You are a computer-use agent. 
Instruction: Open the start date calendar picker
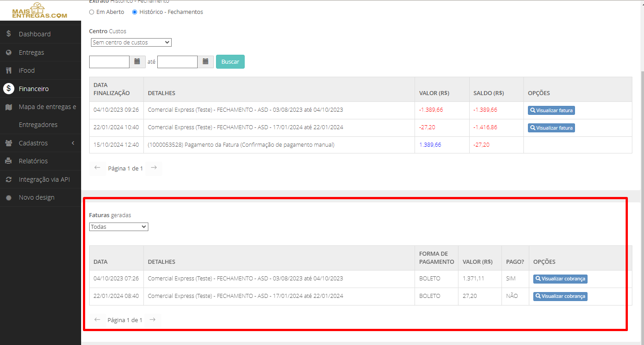pos(137,61)
